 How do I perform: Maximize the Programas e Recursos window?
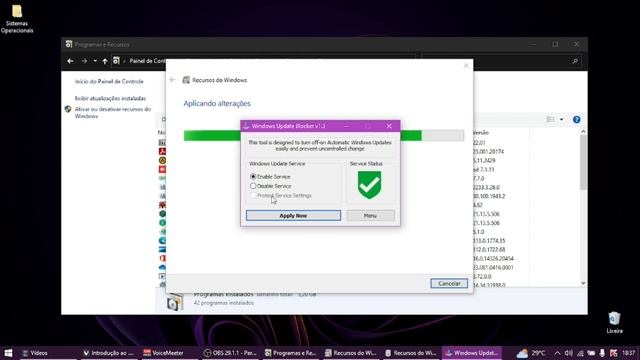[555, 44]
